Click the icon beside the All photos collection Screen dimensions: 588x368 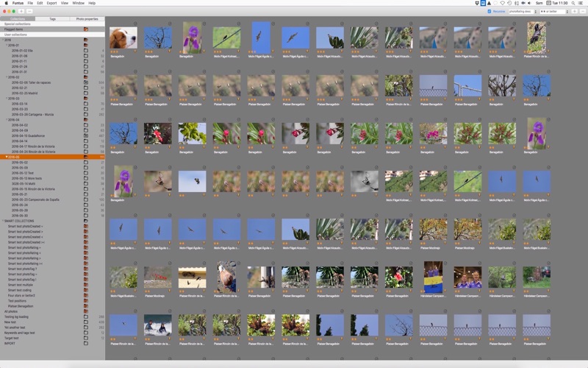(86, 311)
